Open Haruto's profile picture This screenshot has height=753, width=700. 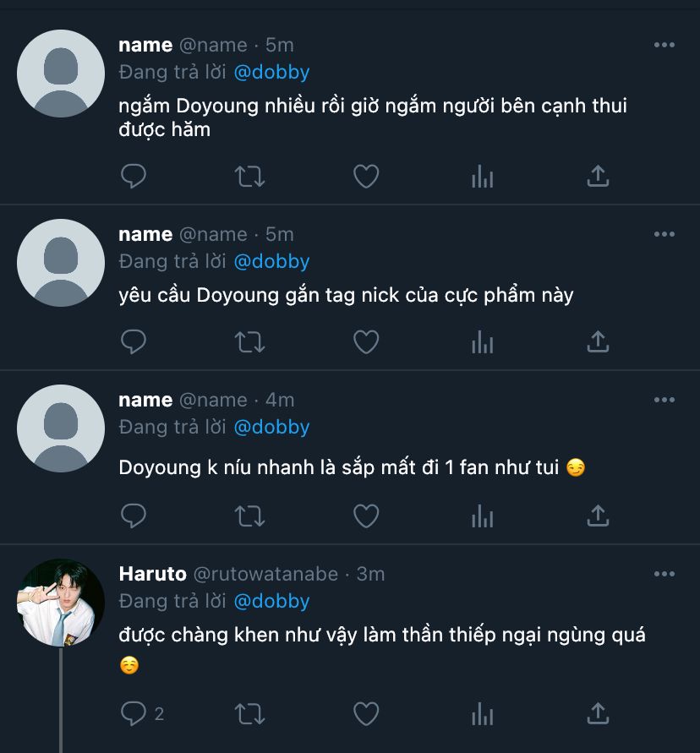tap(61, 603)
